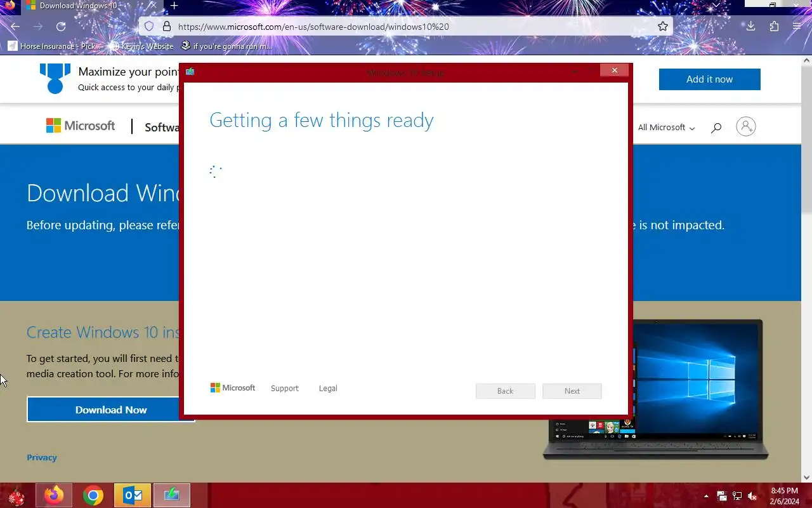Click the Setup window title bar icon
Screen dimensions: 812x508
pyautogui.click(x=190, y=72)
